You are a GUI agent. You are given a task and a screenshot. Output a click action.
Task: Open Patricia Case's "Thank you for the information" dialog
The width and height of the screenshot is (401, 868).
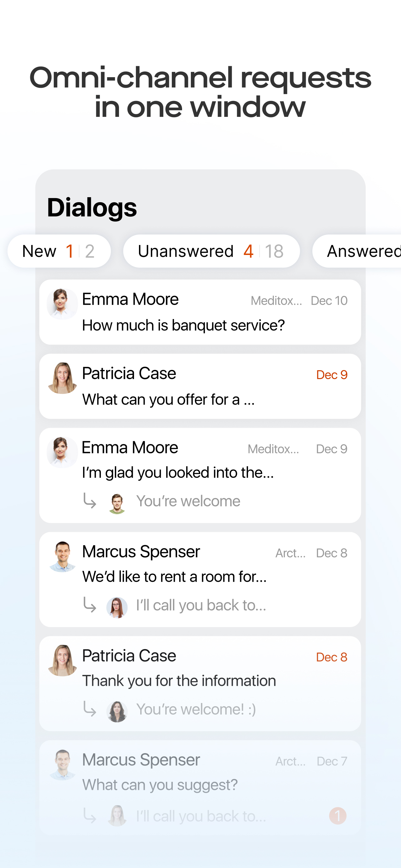click(200, 684)
